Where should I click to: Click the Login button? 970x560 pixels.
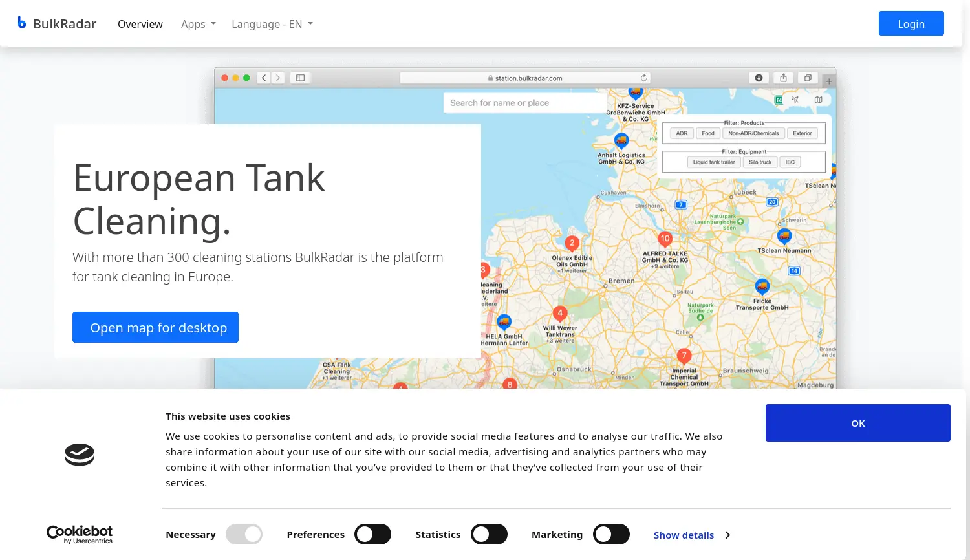(911, 23)
